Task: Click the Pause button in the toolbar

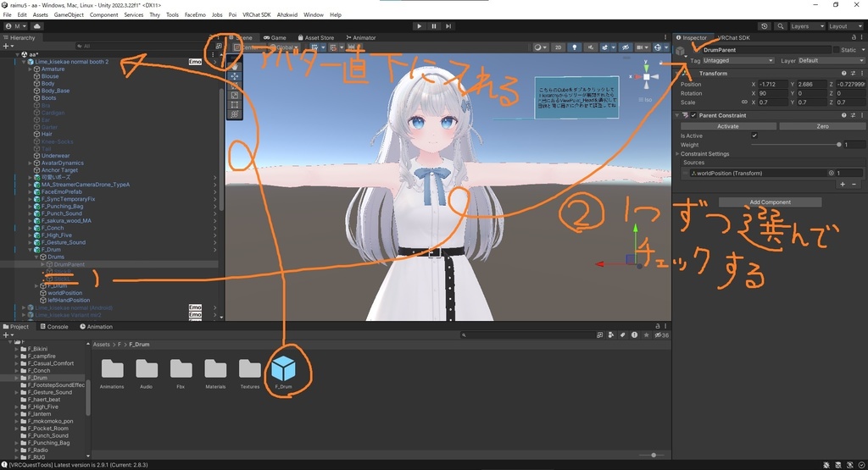Action: pos(433,26)
